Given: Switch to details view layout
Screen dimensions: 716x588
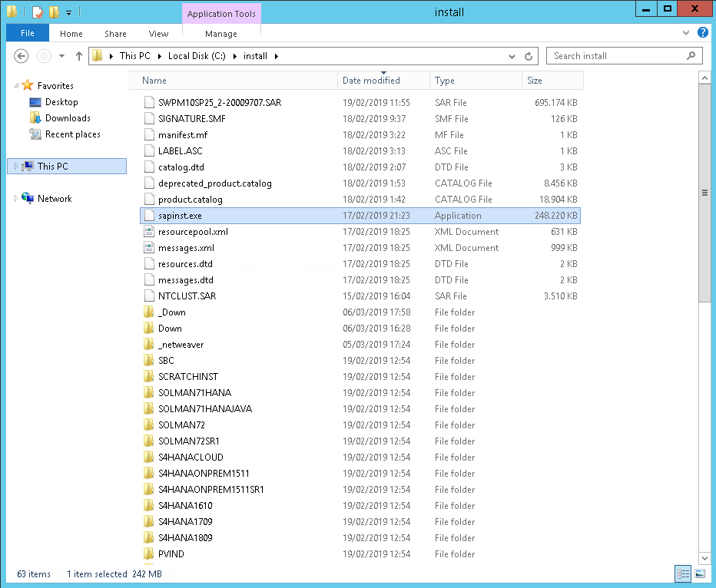Looking at the screenshot, I should click(x=683, y=573).
